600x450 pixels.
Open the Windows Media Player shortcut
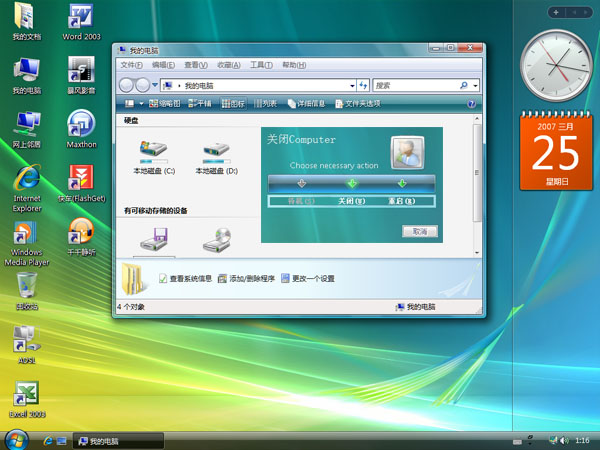point(27,243)
